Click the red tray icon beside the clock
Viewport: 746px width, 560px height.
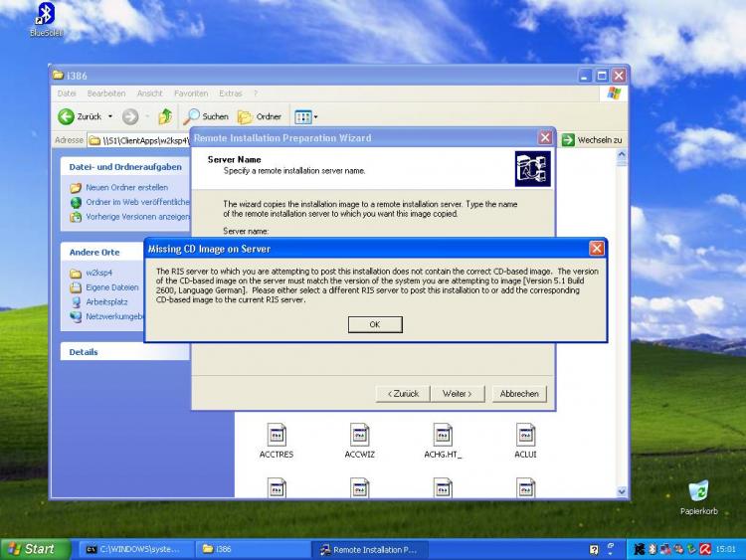click(x=705, y=549)
